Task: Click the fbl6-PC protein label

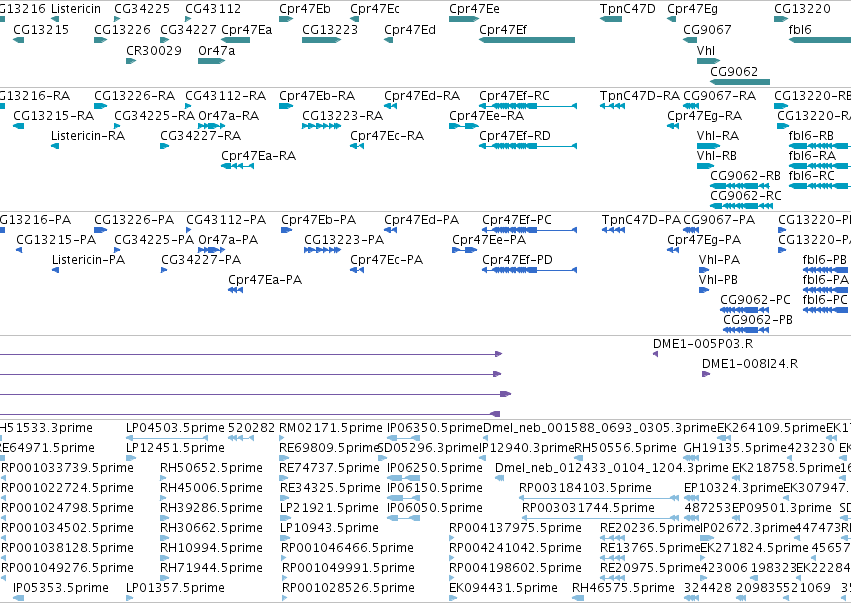Action: (x=825, y=300)
